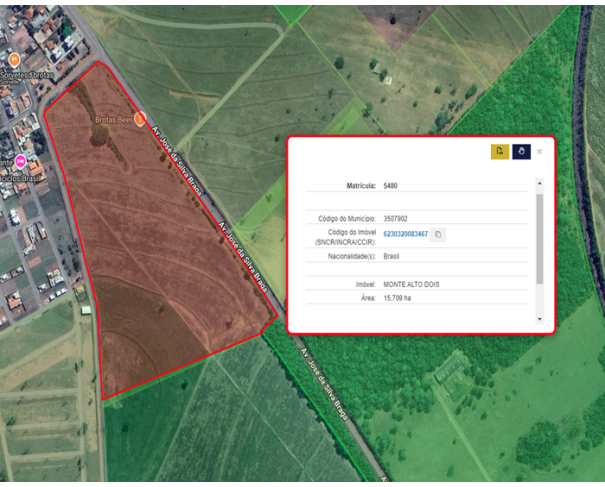The image size is (605, 487).
Task: Click the popup scrollbar down arrow
Action: [539, 319]
